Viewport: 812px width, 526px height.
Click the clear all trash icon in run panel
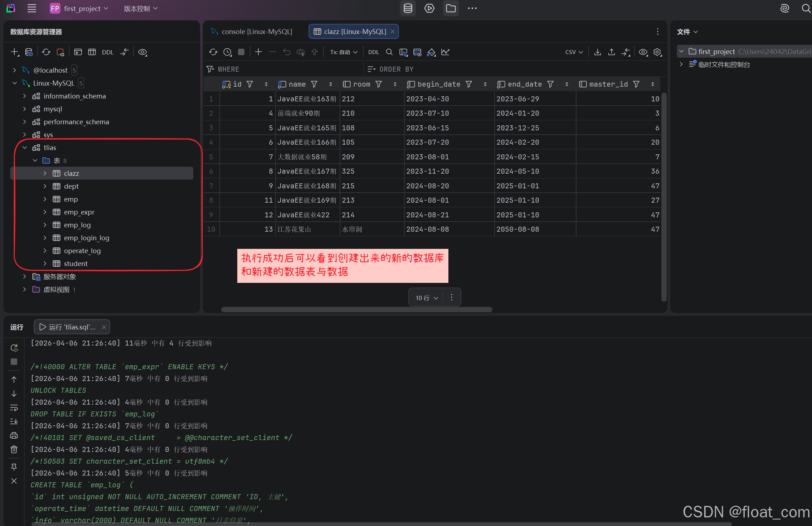tap(14, 449)
